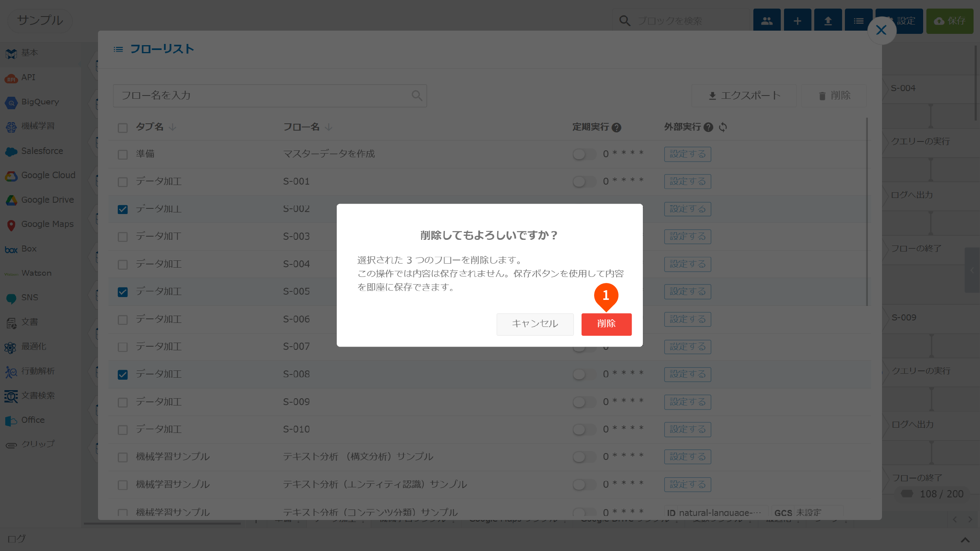Screen dimensions: 980x551
Task: Click キャンセル in the confirmation dialog
Action: [535, 324]
